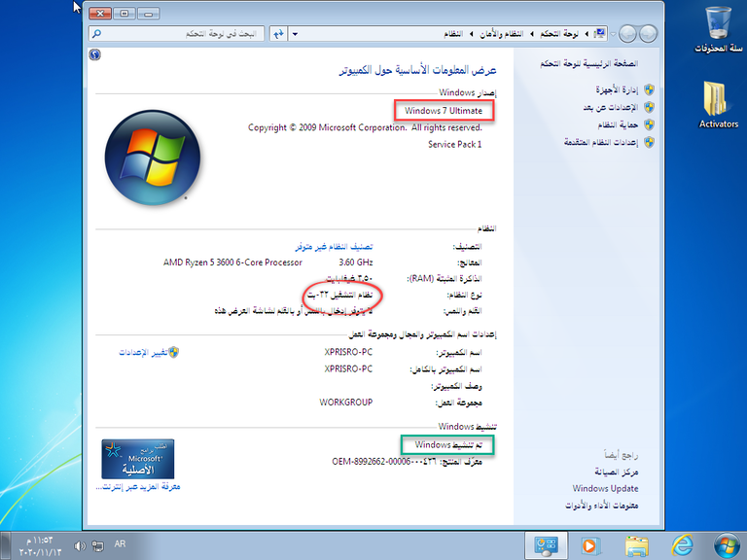The image size is (747, 560).
Task: Click the AMD Ryzen 5 3600 processor text
Action: coord(232,262)
